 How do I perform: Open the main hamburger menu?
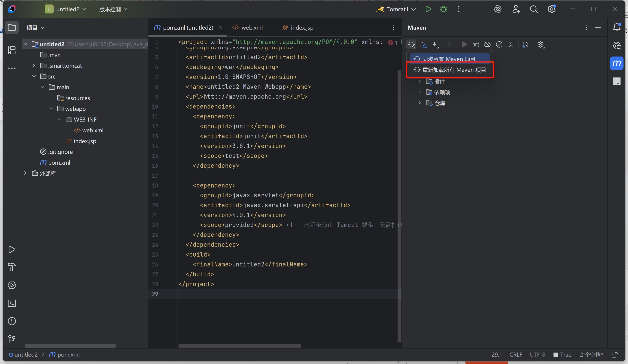(29, 9)
